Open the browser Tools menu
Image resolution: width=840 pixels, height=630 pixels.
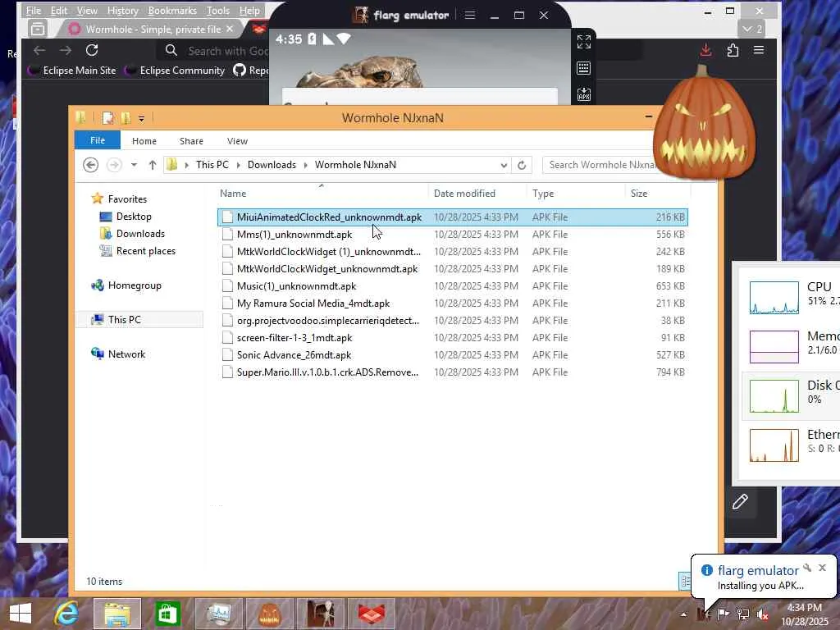[218, 10]
